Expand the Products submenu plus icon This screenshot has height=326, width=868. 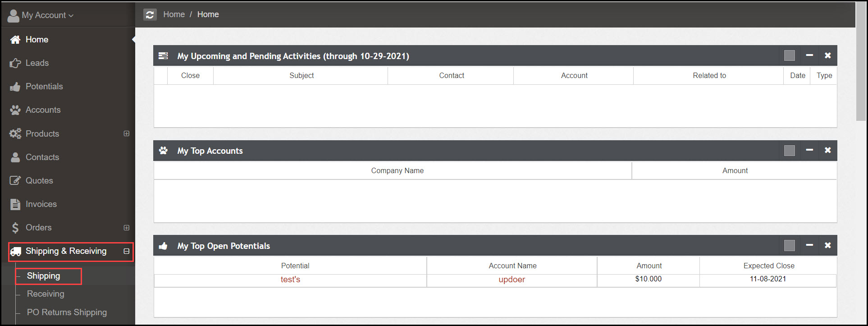[127, 133]
